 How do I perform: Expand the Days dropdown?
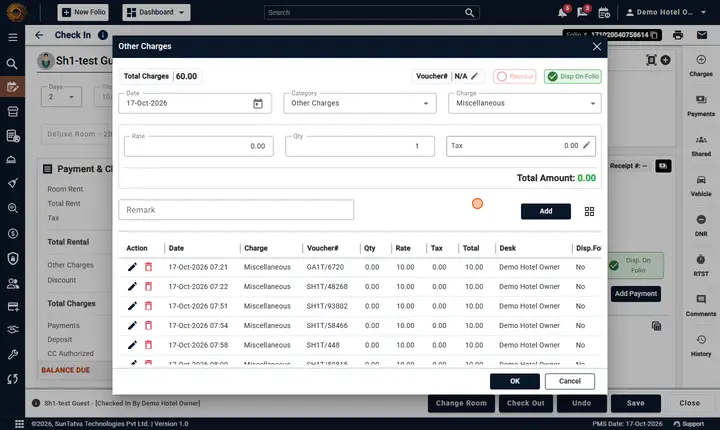pyautogui.click(x=62, y=96)
